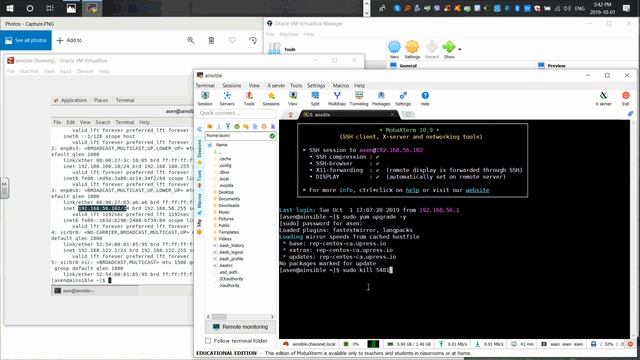Select the Videos folder in SFTP browser
This screenshot has width=640, height=360.
click(x=225, y=239)
